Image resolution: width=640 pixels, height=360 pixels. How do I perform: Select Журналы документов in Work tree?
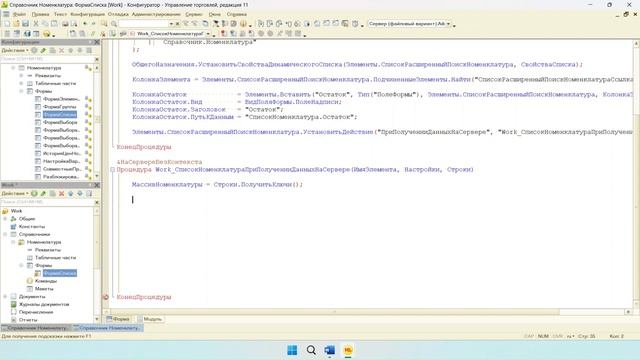[x=44, y=304]
